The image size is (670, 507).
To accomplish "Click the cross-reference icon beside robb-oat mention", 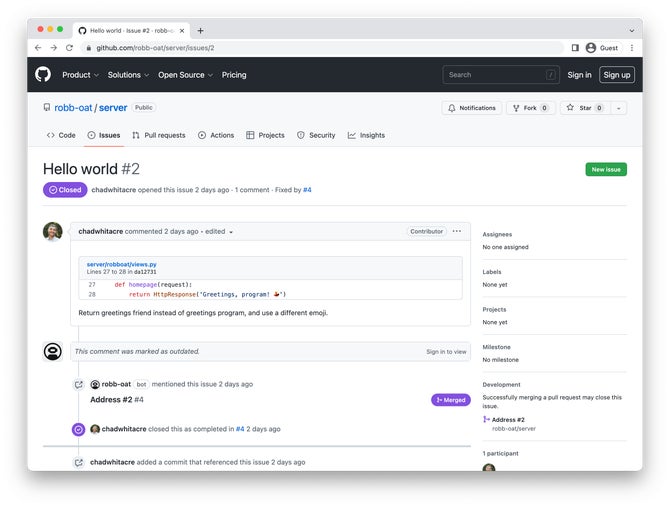I will click(x=79, y=384).
